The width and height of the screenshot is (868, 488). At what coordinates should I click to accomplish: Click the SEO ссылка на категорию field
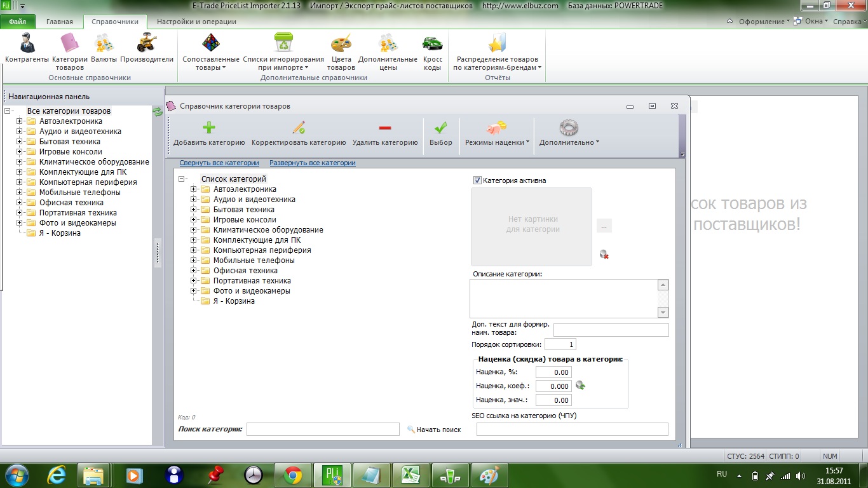pos(573,430)
